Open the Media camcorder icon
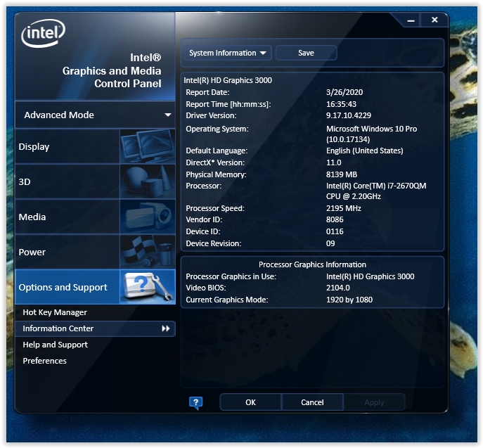Screen dimensions: 483x448 tap(148, 217)
